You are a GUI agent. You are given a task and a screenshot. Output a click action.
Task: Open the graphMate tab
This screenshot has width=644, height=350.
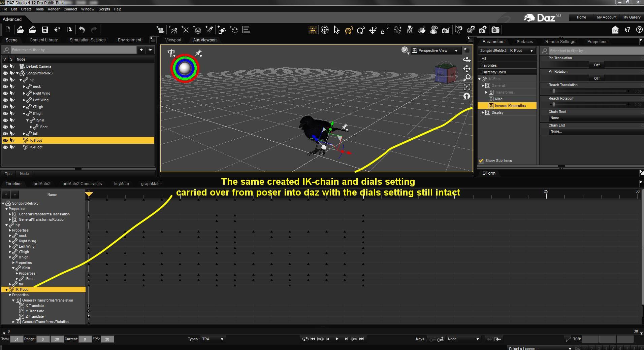tap(151, 184)
